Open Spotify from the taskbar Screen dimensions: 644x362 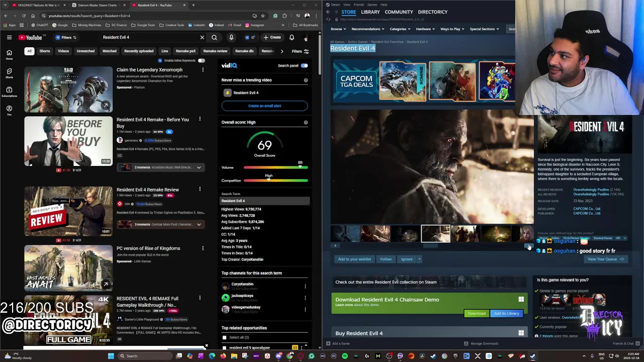[x=345, y=356]
